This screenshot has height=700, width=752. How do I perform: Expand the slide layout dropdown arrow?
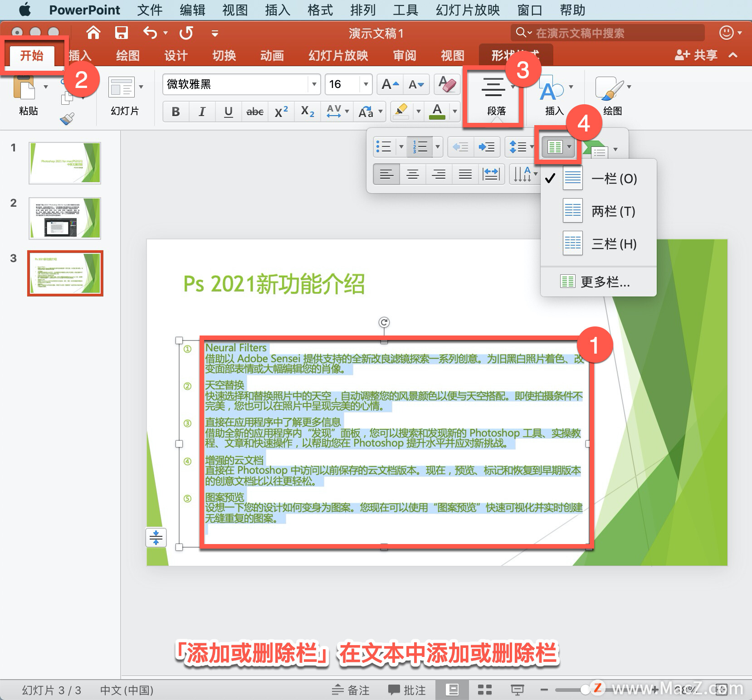click(x=141, y=87)
